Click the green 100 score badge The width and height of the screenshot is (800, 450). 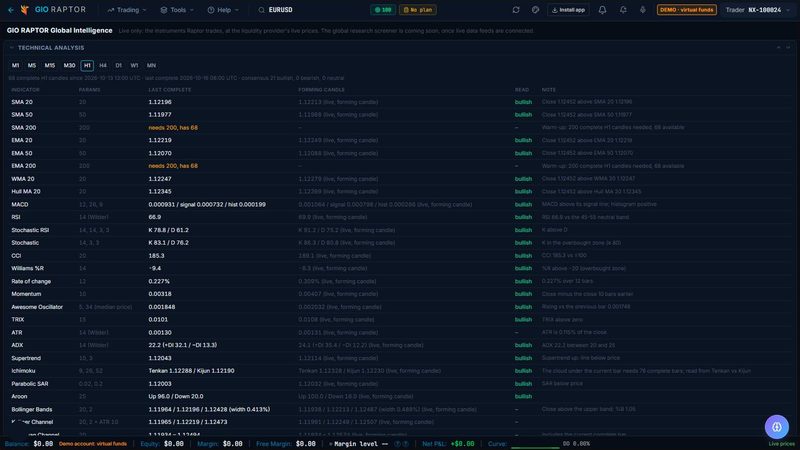click(383, 10)
